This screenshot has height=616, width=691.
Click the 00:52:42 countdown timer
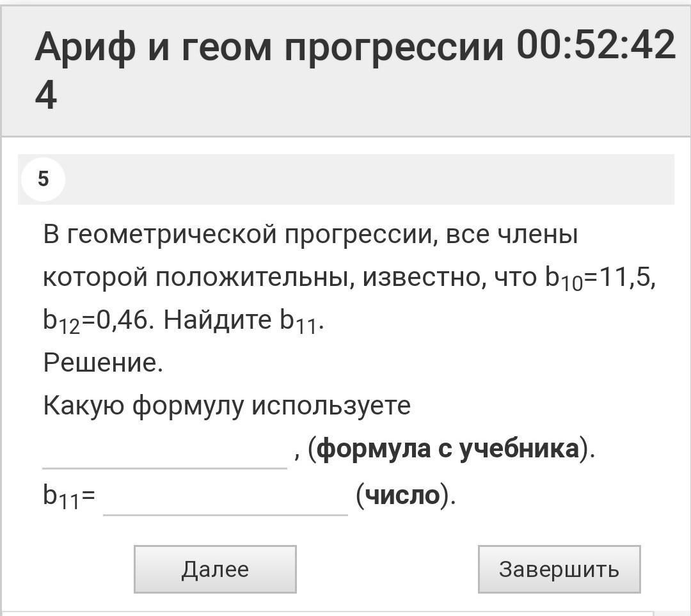[596, 47]
